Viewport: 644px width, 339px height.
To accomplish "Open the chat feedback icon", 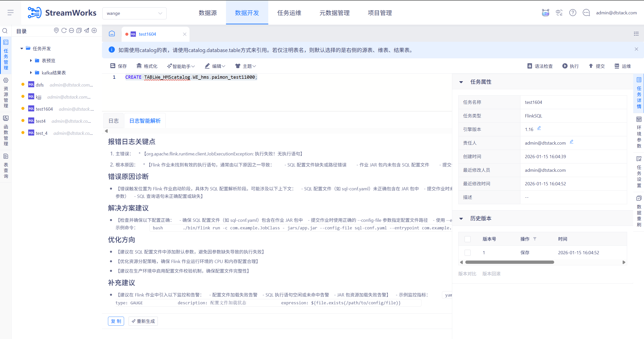I will click(586, 13).
